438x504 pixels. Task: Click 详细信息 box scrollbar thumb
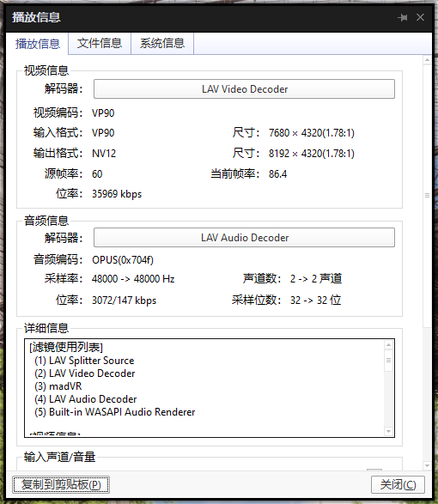point(388,361)
